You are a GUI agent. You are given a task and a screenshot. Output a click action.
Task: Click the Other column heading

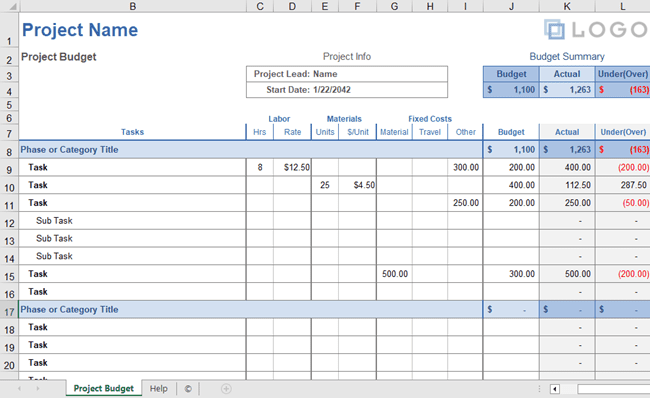(x=466, y=132)
